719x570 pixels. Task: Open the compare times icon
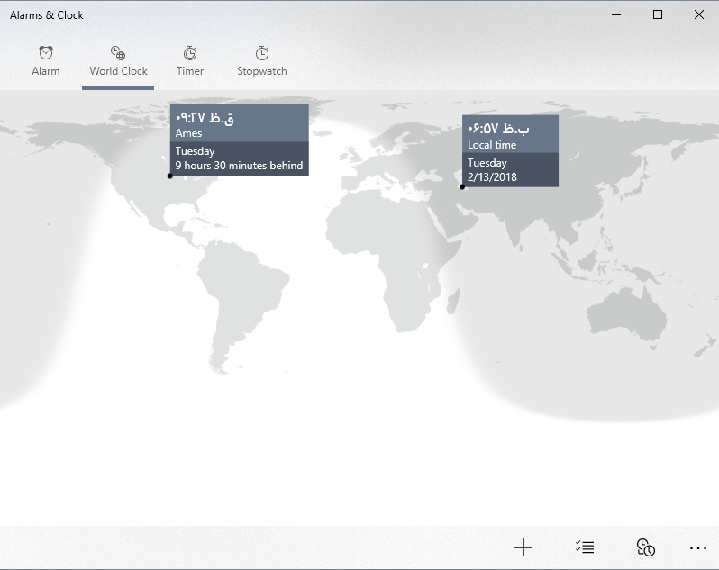[x=645, y=547]
